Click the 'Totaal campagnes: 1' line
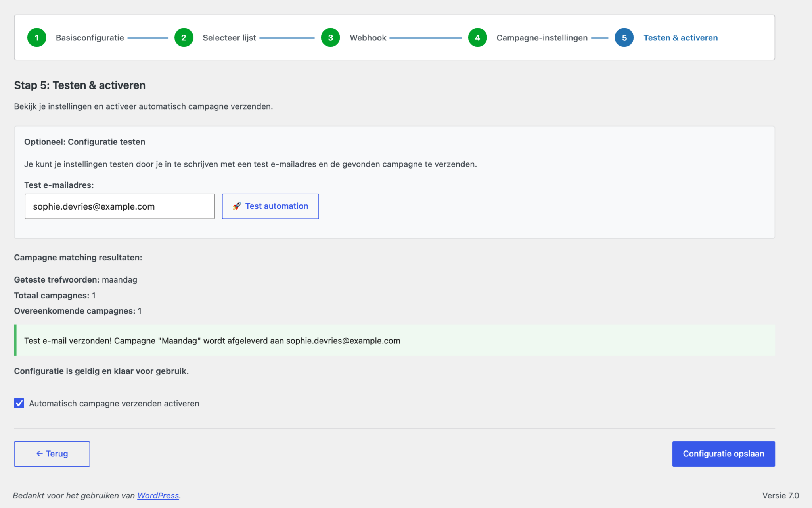This screenshot has width=812, height=508. pyautogui.click(x=55, y=296)
